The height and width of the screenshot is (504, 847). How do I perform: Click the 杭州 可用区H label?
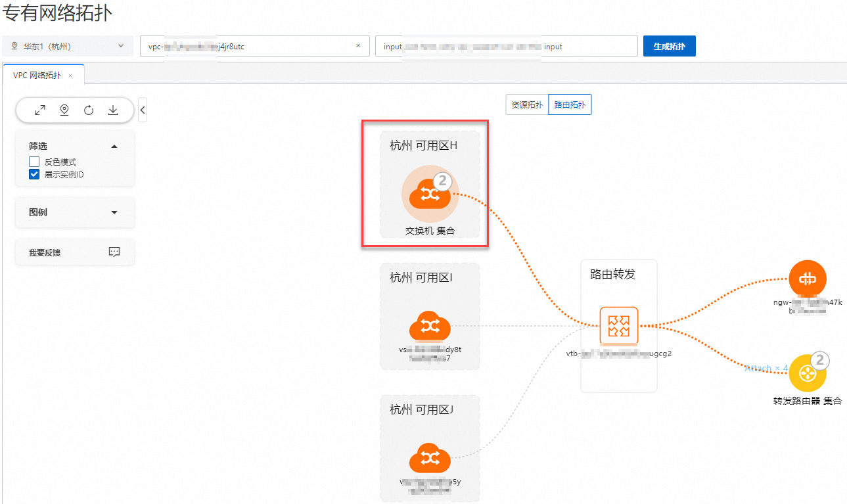pos(423,145)
